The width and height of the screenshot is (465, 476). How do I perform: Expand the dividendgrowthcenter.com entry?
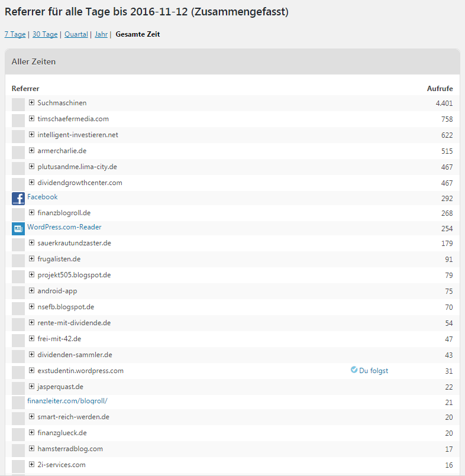31,183
